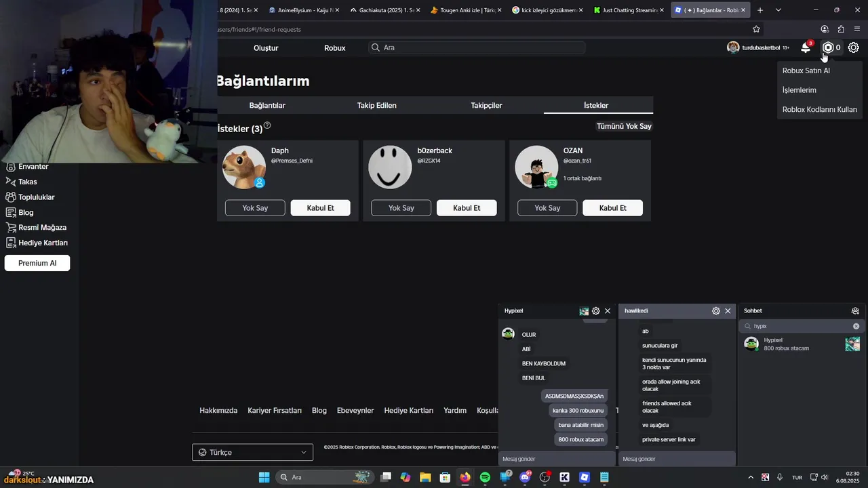This screenshot has height=488, width=868.
Task: Open Hediye Kartları in the sidebar
Action: (37, 243)
